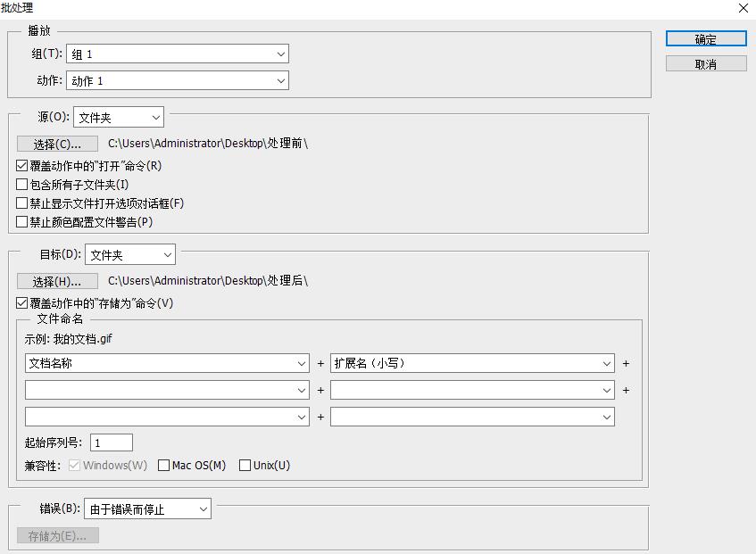Uncheck 覆盖动作中的"存储为"命令(V)
Screen dimensions: 756x554
point(21,303)
